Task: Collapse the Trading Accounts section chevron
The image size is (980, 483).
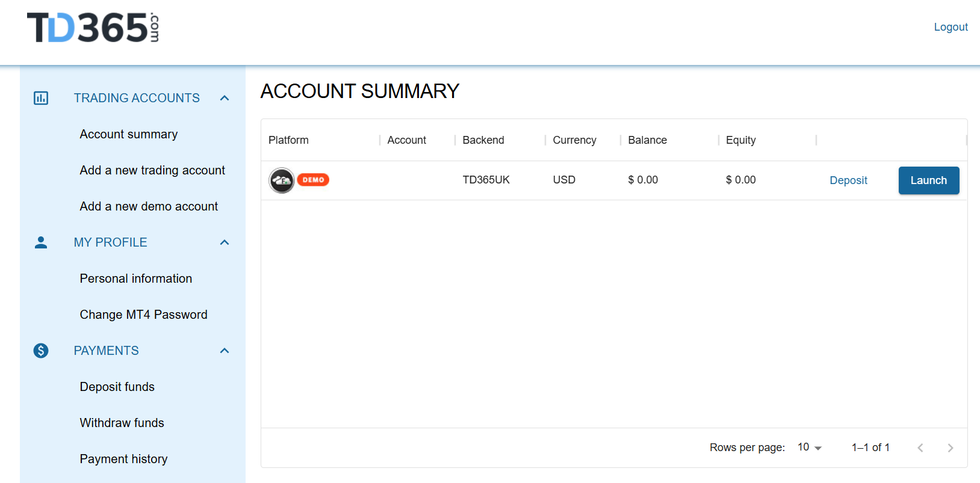Action: tap(225, 98)
